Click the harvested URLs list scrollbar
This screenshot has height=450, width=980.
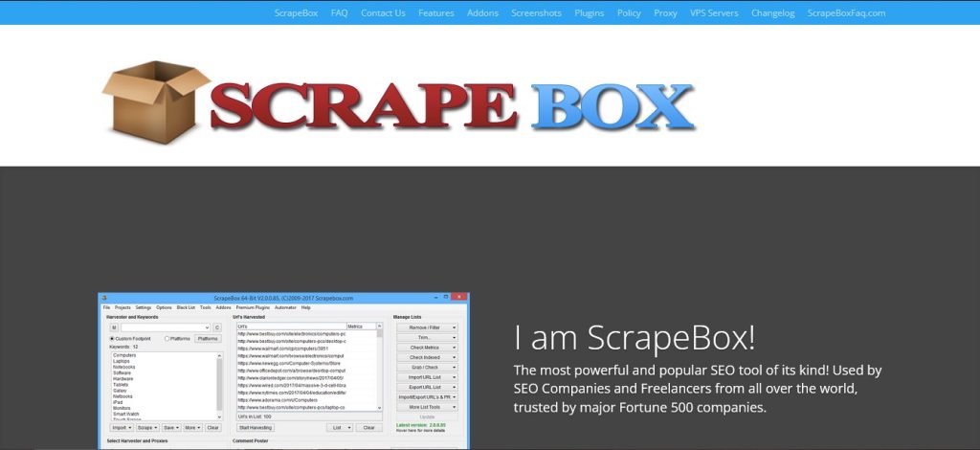[x=379, y=367]
